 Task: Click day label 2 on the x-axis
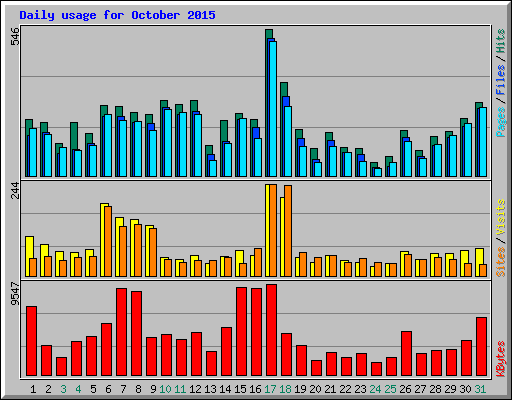click(x=48, y=389)
